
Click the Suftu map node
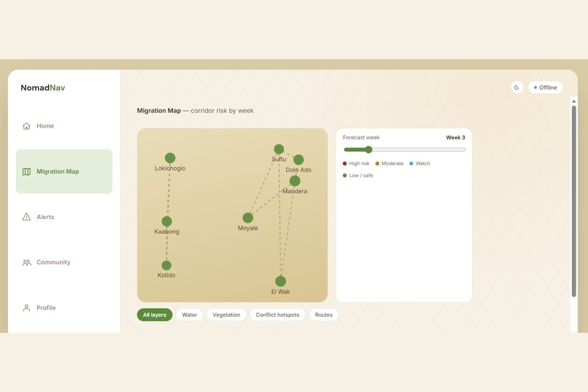click(x=279, y=149)
